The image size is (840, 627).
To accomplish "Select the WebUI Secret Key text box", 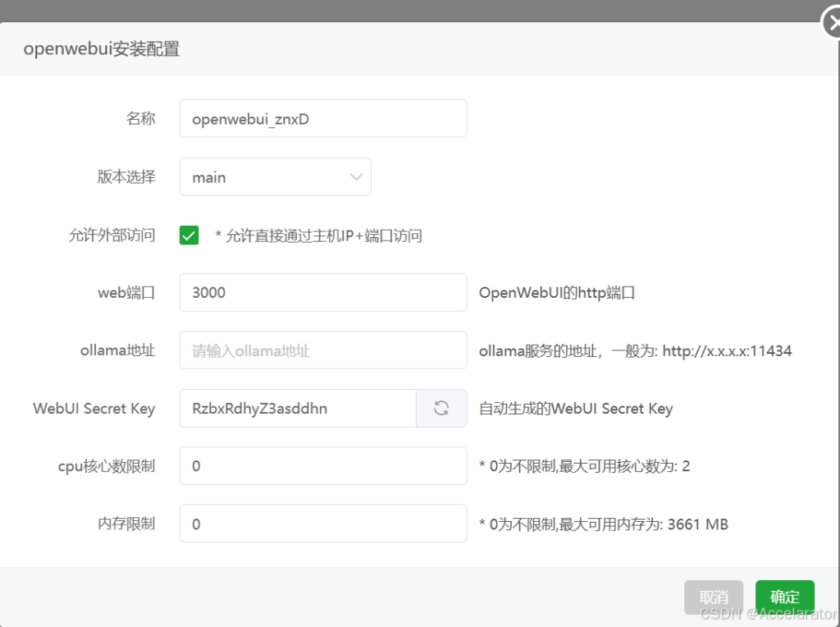I will pos(298,409).
